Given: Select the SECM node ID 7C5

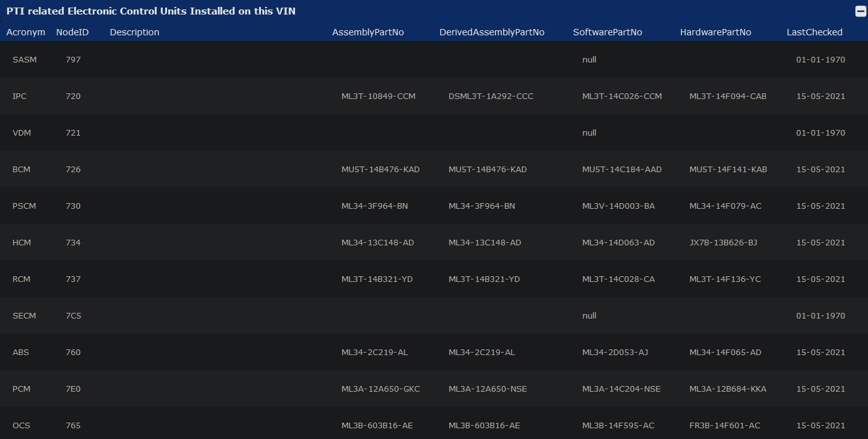Looking at the screenshot, I should [x=73, y=316].
